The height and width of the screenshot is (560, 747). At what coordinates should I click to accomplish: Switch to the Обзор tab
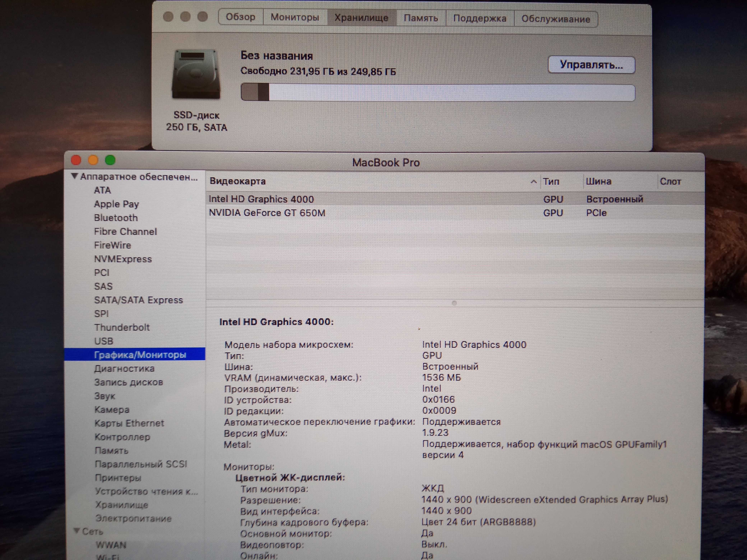pos(240,17)
